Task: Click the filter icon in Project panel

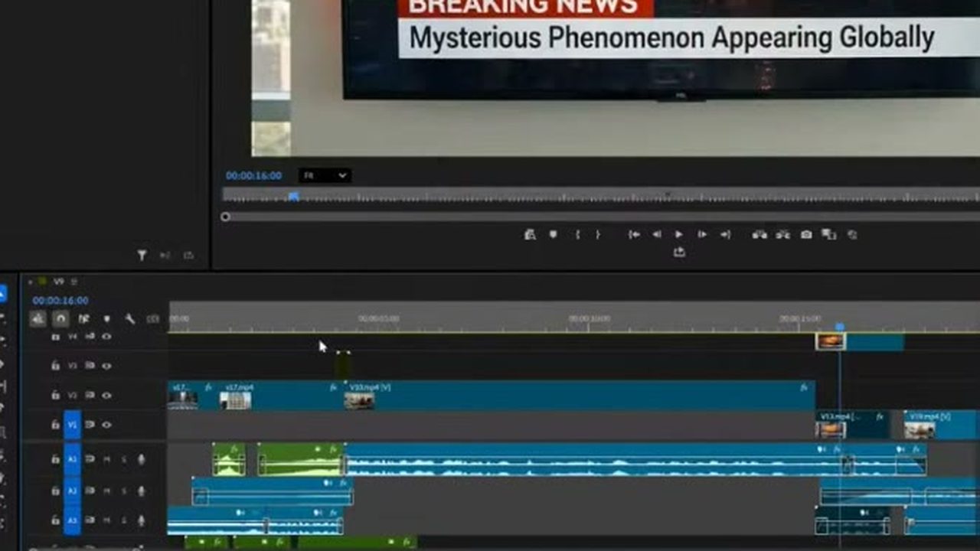Action: tap(142, 256)
